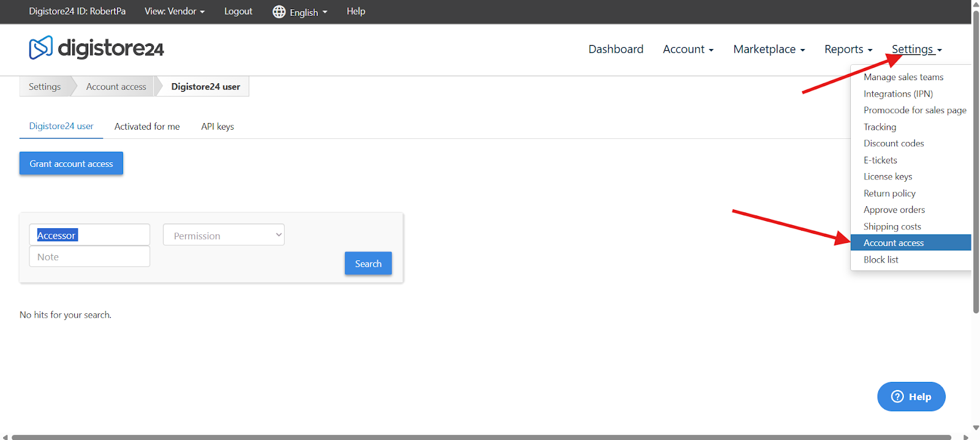
Task: Collapse the Settings menu
Action: (916, 49)
